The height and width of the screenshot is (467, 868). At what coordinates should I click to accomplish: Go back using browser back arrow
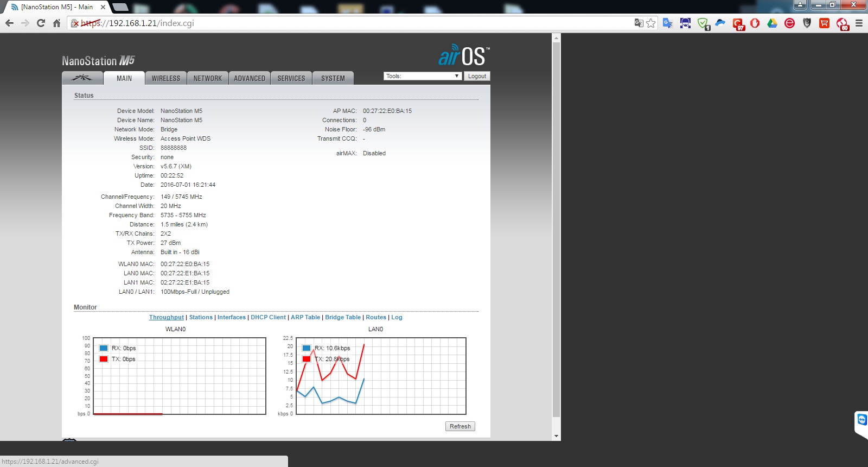click(9, 23)
